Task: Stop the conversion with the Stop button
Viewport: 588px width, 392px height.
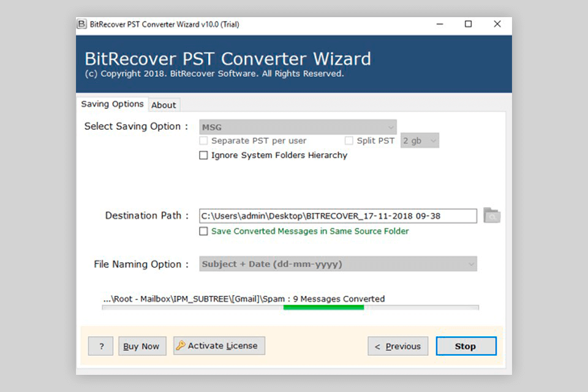Action: click(x=466, y=346)
